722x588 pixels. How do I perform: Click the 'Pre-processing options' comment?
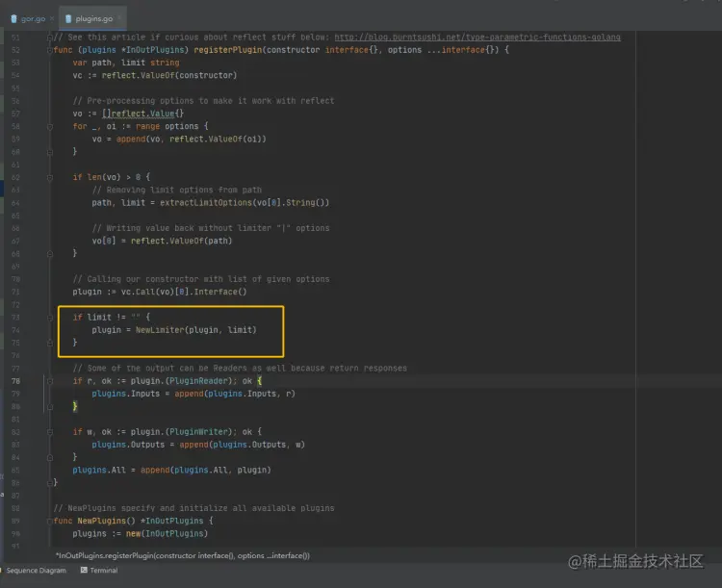[x=203, y=101]
